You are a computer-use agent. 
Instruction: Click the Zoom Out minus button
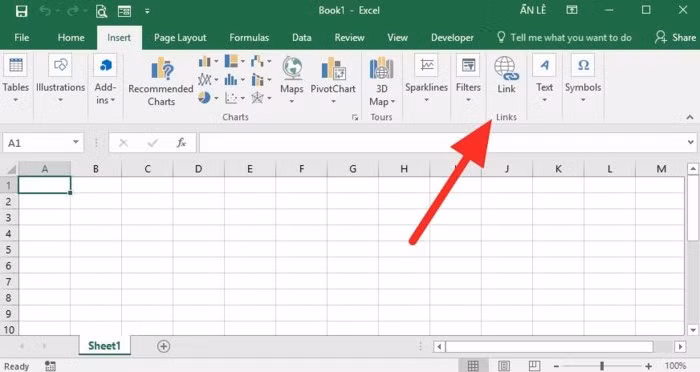[556, 366]
